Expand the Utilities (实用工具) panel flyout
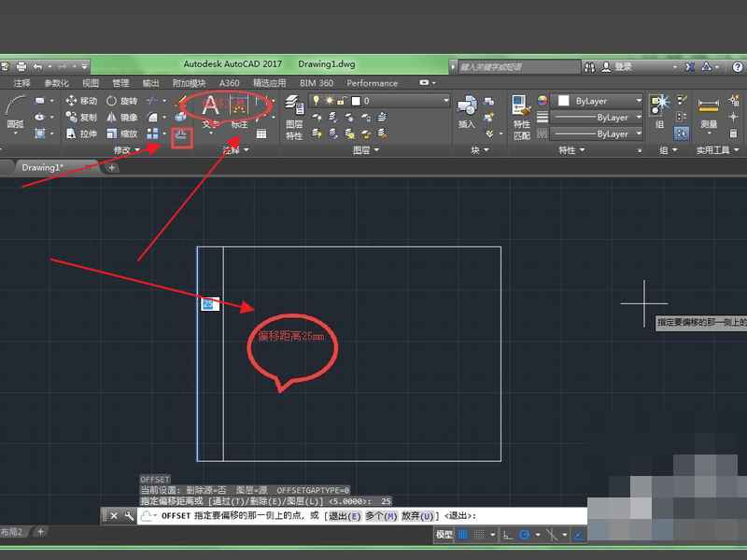 (x=717, y=150)
